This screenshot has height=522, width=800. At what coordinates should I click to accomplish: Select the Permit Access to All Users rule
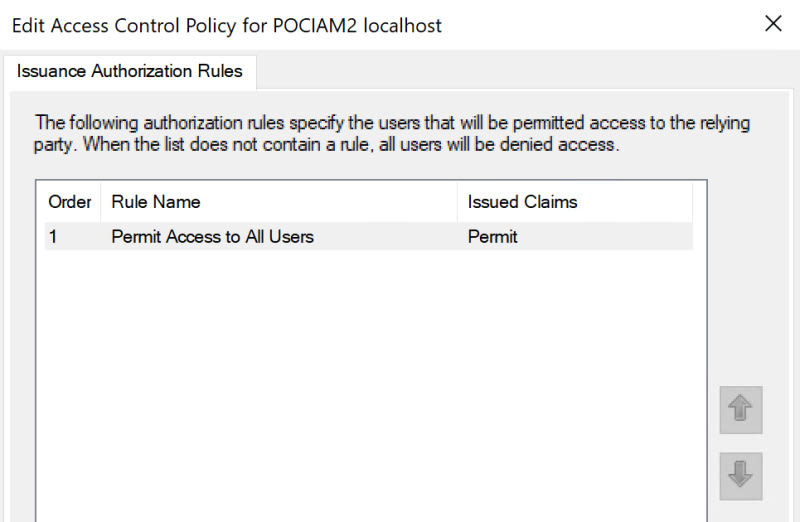[x=212, y=237]
